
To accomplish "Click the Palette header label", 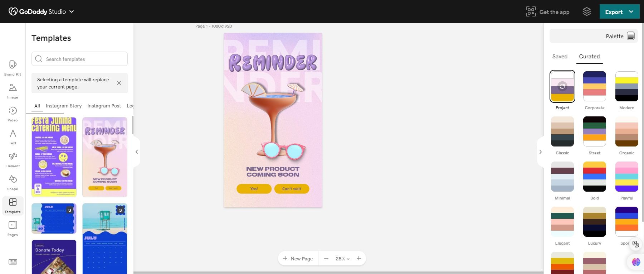I will pyautogui.click(x=614, y=36).
